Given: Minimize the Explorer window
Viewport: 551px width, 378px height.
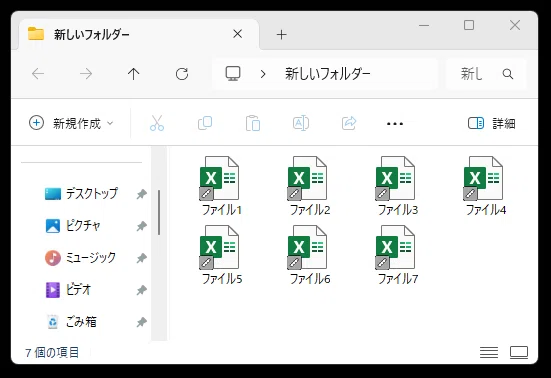Looking at the screenshot, I should click(424, 25).
